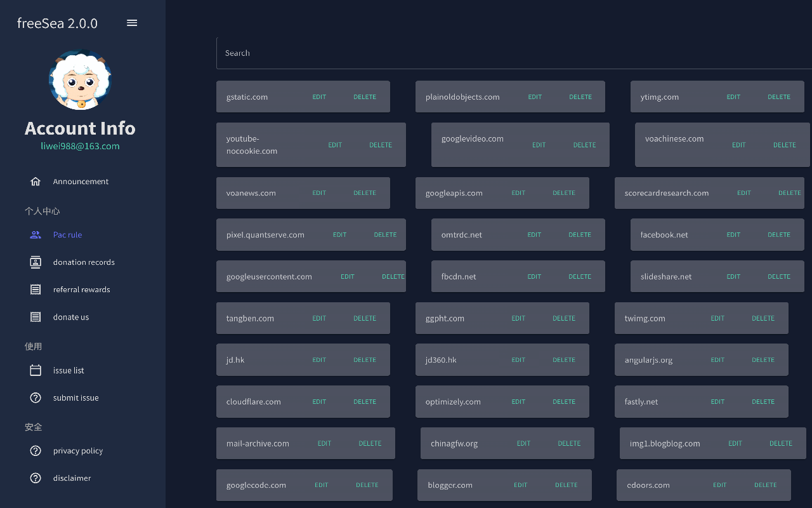This screenshot has width=812, height=508.
Task: Edit img1.blogblog.com rule
Action: pyautogui.click(x=735, y=444)
